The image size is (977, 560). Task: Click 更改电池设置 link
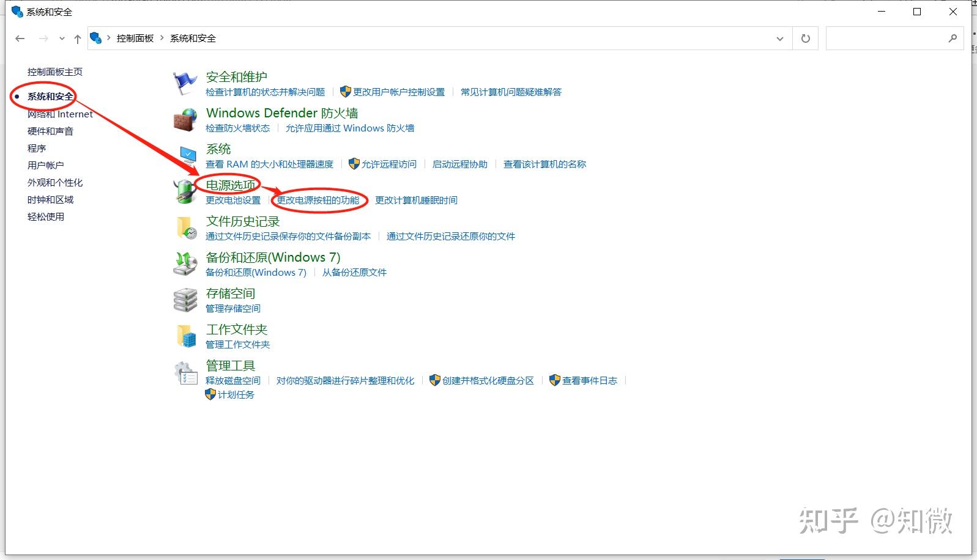point(233,200)
